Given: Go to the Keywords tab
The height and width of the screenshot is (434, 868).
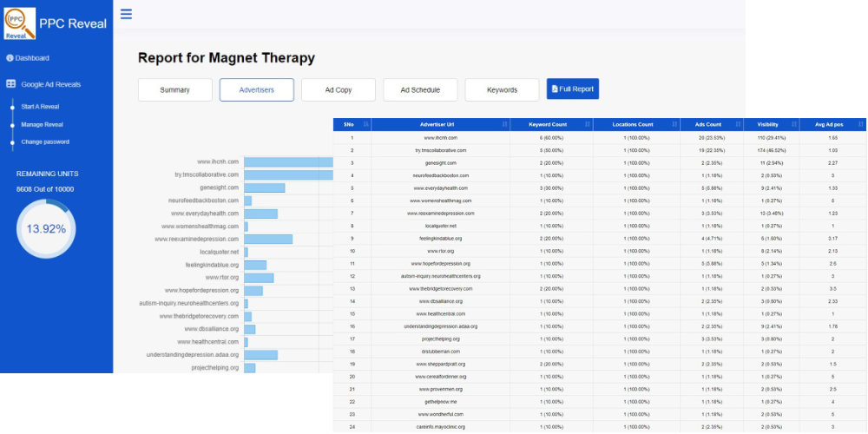Looking at the screenshot, I should [x=502, y=89].
